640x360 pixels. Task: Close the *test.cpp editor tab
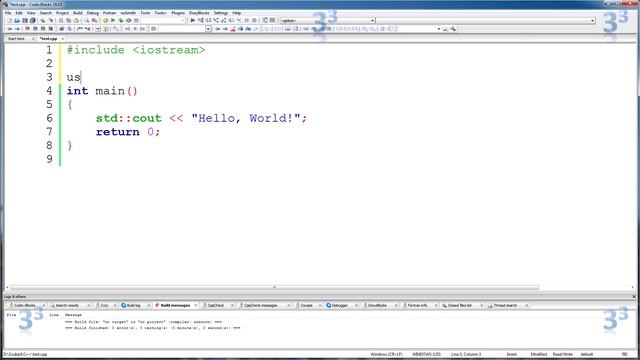tap(62, 39)
